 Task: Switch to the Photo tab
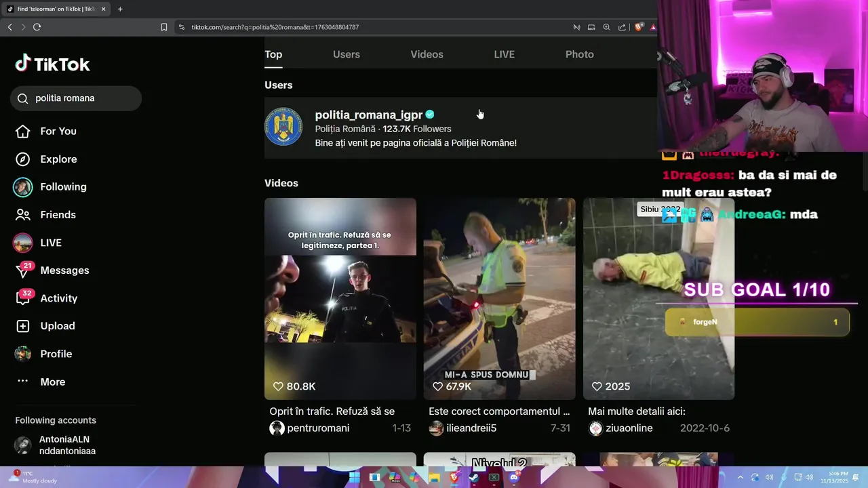coord(580,54)
